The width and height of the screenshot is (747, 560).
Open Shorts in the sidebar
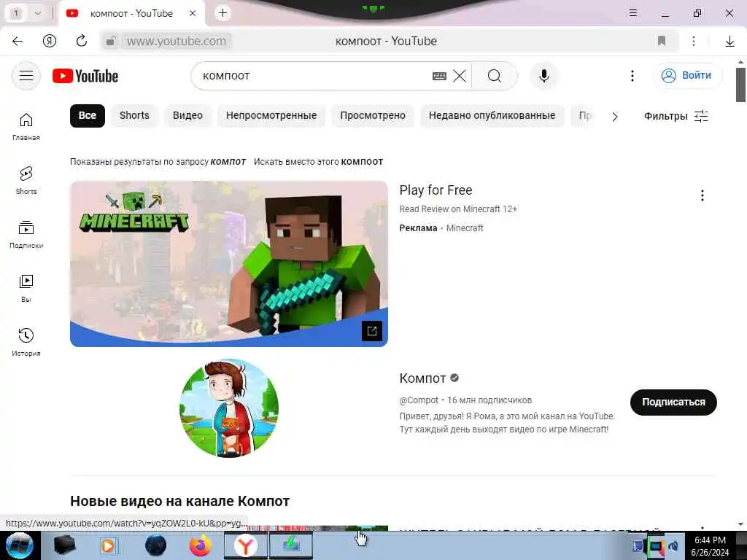point(26,181)
